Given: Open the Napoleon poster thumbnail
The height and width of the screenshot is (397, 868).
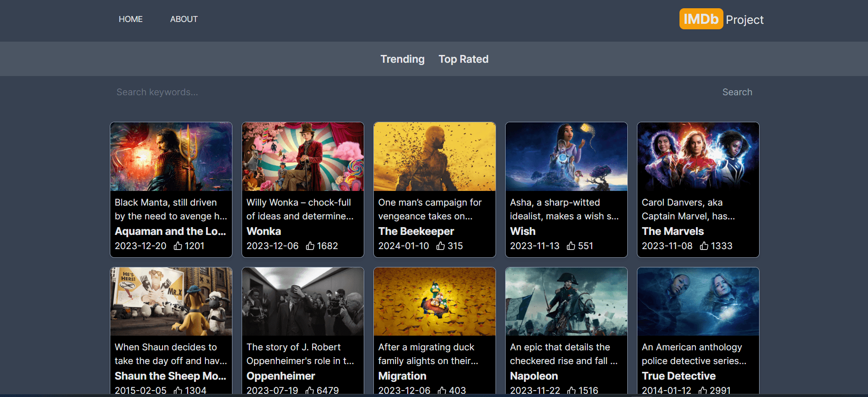Looking at the screenshot, I should pos(566,302).
